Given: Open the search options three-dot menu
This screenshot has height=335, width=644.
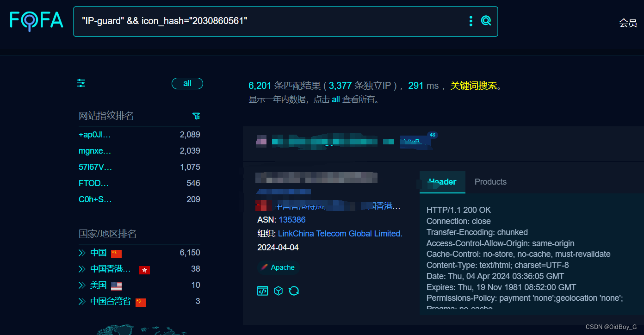Looking at the screenshot, I should [471, 21].
